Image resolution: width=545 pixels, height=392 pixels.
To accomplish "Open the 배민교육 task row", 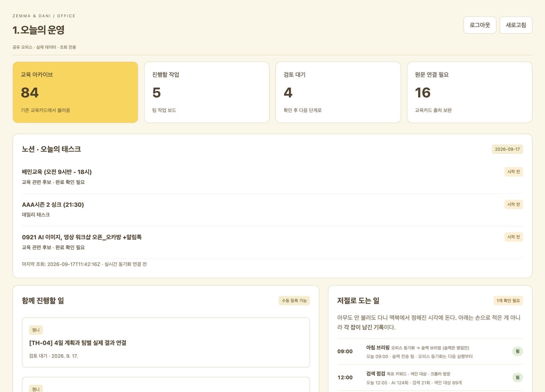I will (x=272, y=176).
